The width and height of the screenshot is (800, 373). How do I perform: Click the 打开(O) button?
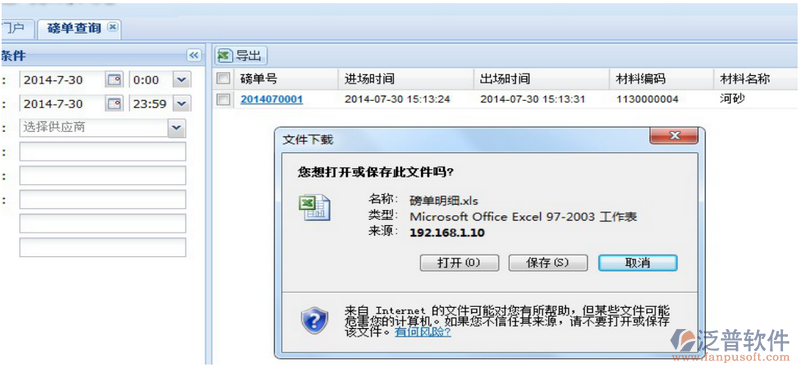[459, 263]
